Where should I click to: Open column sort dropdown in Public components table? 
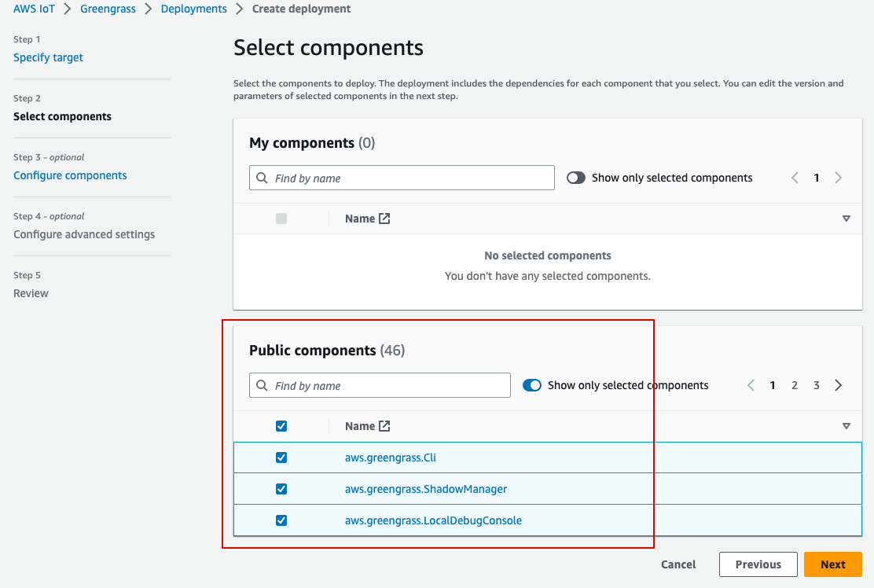coord(846,426)
